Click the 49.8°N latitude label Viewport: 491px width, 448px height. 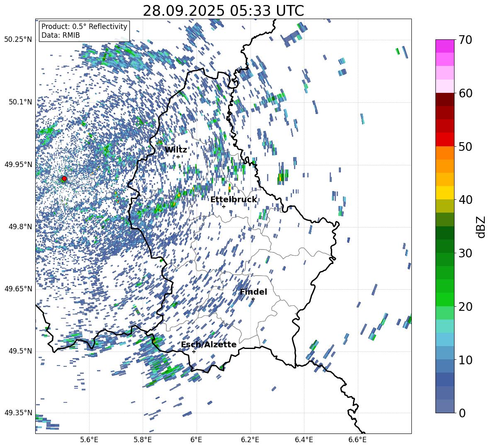point(20,227)
